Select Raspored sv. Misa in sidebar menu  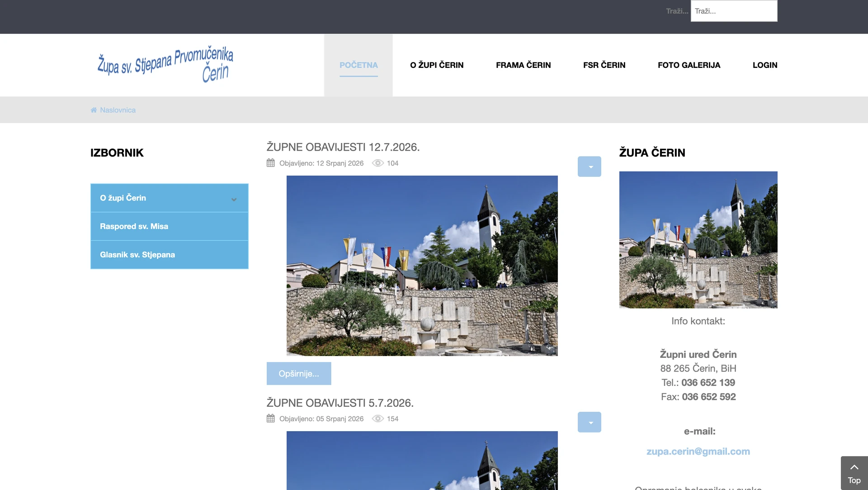pos(170,226)
